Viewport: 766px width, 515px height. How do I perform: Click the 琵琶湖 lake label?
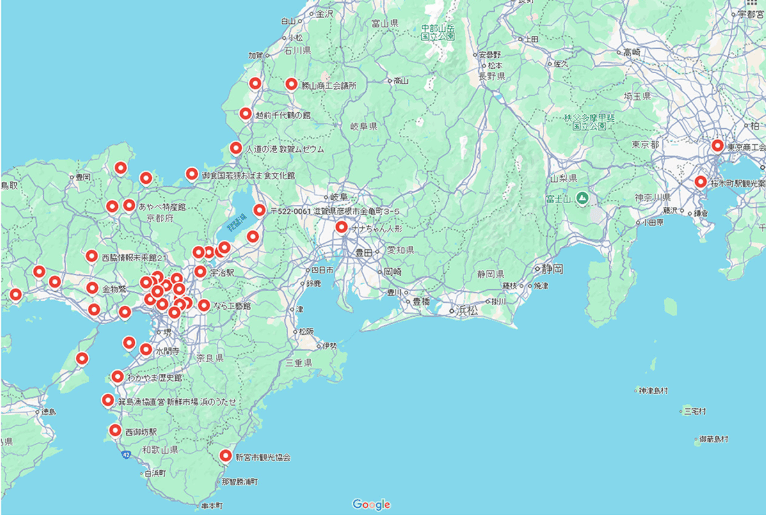coord(237,222)
